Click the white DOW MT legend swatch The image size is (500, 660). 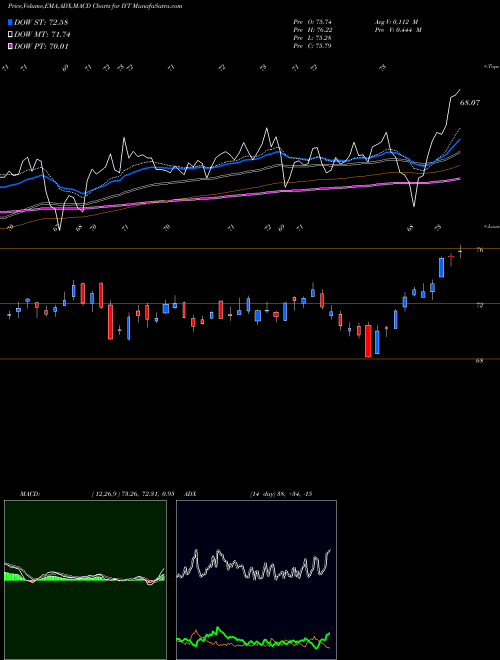point(11,35)
